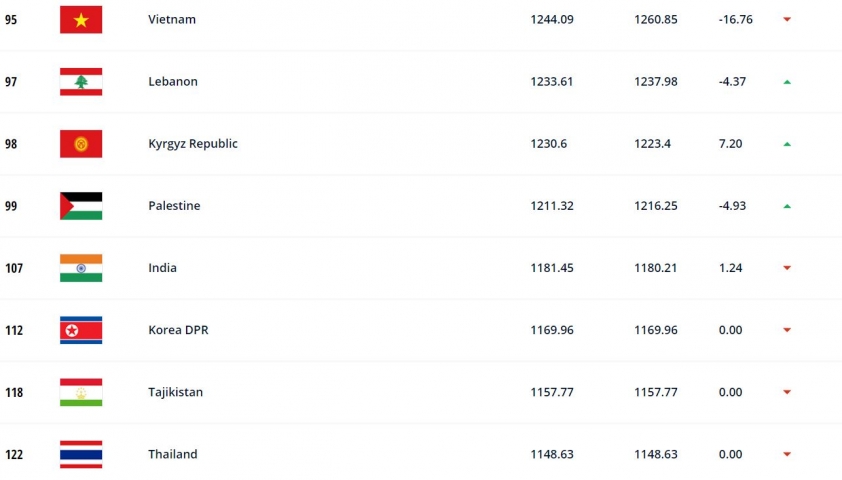The width and height of the screenshot is (842, 480).
Task: Open the Kyrgyz Republic team link
Action: 193,144
